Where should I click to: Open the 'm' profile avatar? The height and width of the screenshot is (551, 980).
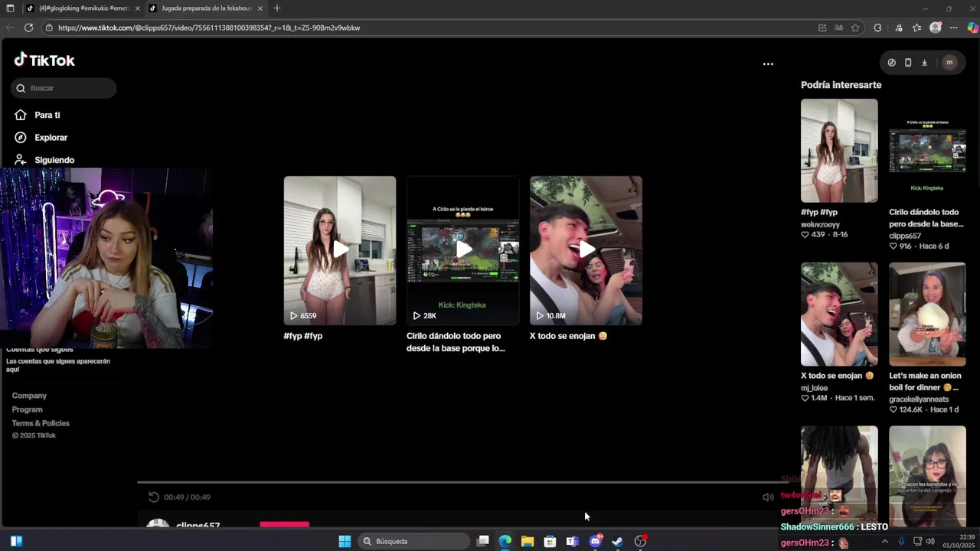pos(949,63)
